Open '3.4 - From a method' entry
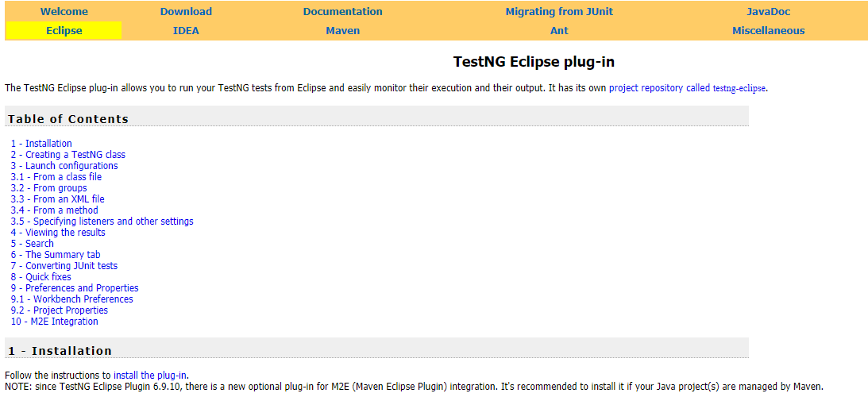This screenshot has height=397, width=868. tap(54, 210)
